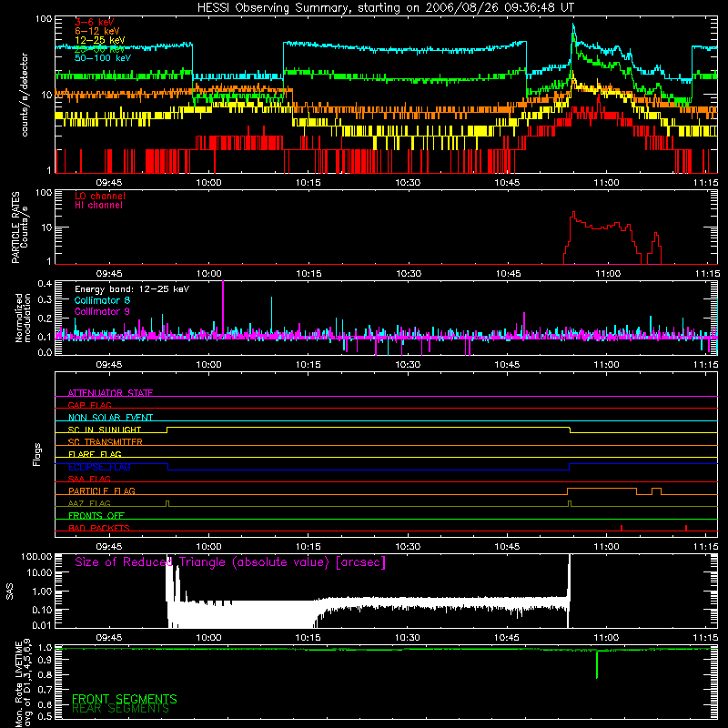Click the 11:00 label under particle rates plot
Image resolution: width=728 pixels, height=728 pixels.
click(608, 274)
